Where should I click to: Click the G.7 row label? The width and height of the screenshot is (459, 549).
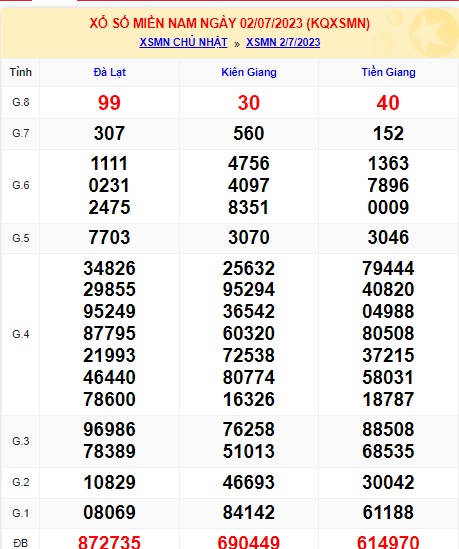21,133
